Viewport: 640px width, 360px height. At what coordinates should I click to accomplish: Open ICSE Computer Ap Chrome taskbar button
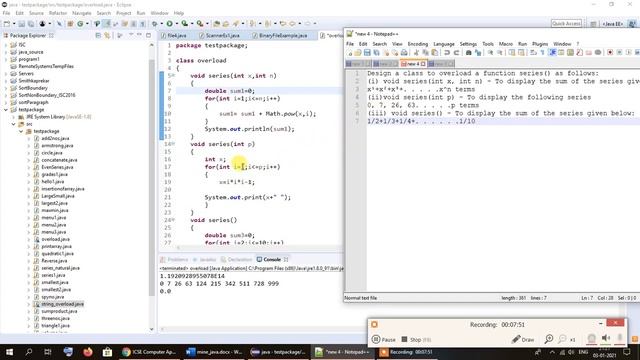coord(149,352)
